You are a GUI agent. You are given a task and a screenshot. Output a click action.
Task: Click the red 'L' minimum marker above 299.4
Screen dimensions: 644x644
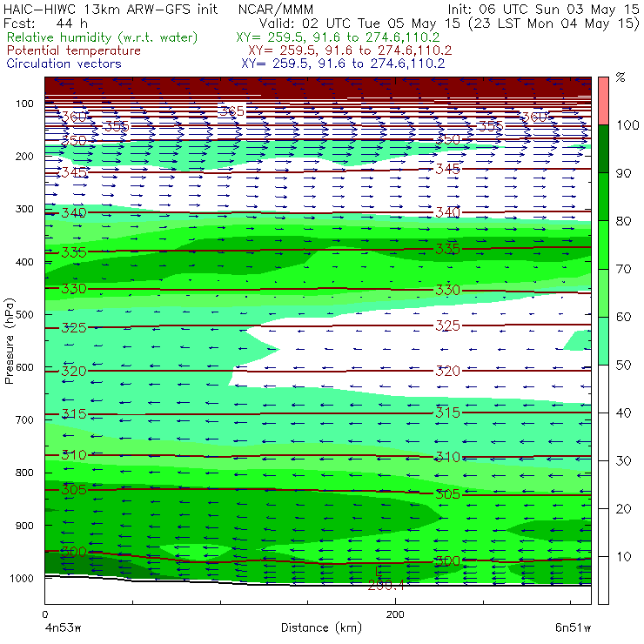(x=379, y=571)
